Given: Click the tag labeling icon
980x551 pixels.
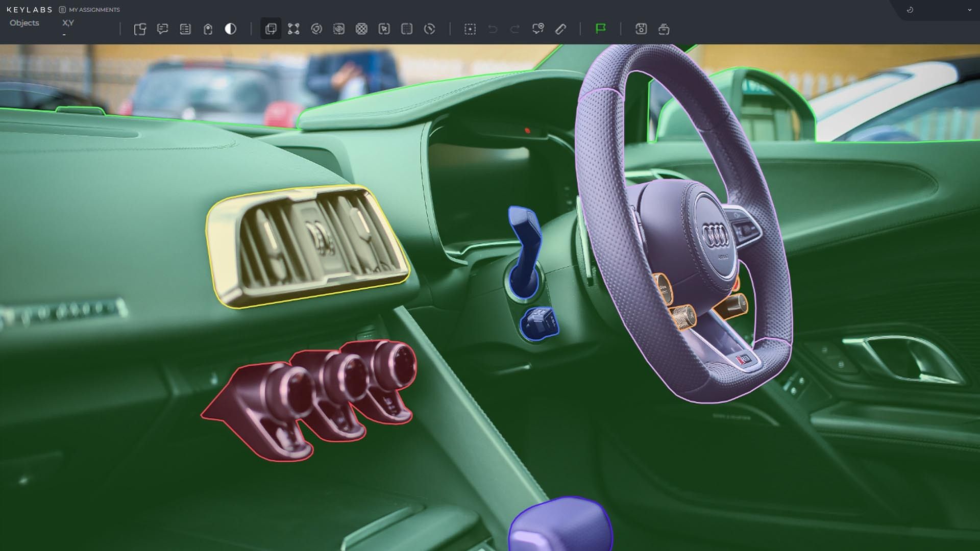Looking at the screenshot, I should click(x=207, y=29).
